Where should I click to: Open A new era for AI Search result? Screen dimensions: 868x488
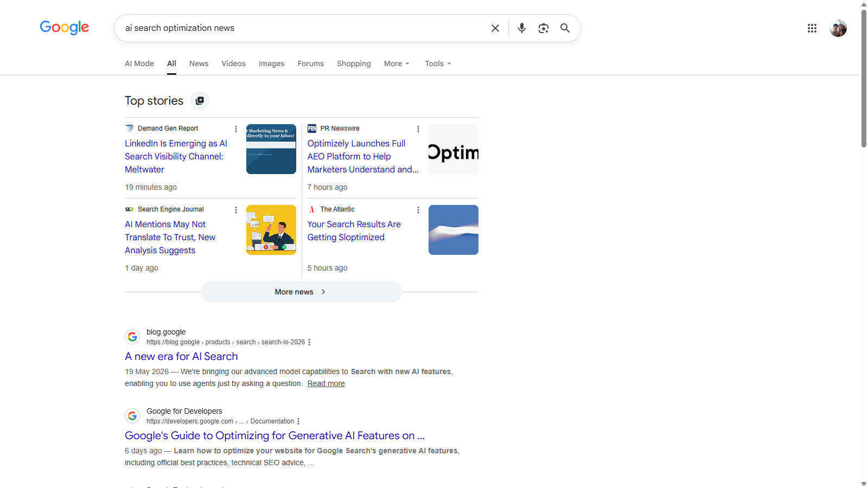pyautogui.click(x=181, y=356)
